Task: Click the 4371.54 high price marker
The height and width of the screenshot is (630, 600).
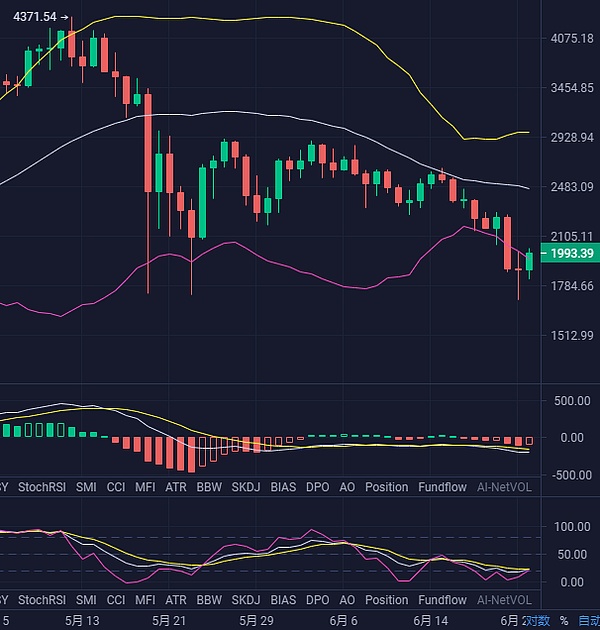Action: [38, 17]
